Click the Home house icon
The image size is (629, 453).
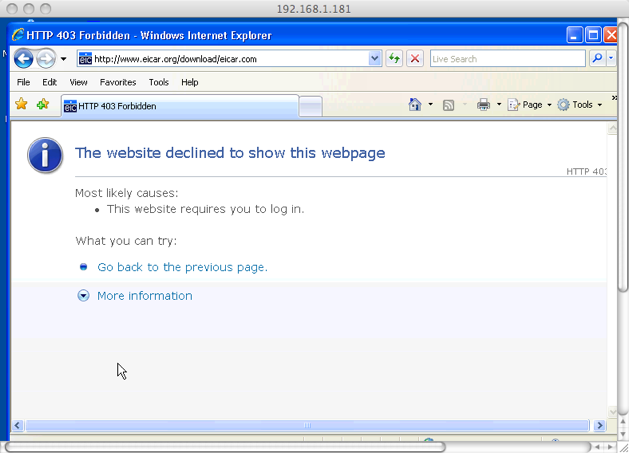(x=415, y=105)
